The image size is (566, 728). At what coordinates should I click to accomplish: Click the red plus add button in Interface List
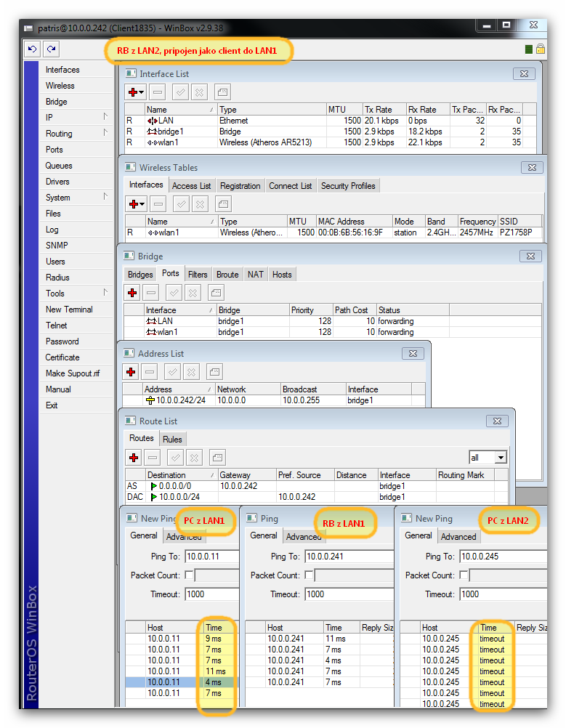point(133,92)
